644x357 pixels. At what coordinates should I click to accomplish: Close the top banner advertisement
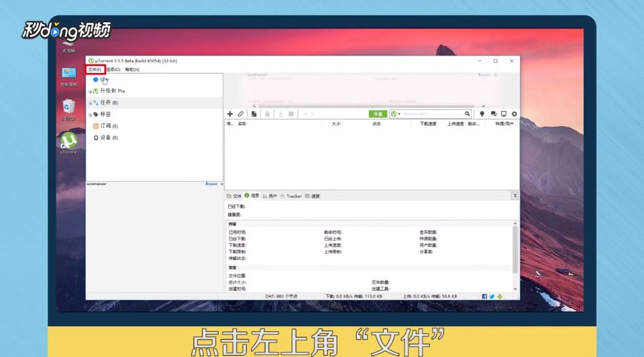pos(496,75)
